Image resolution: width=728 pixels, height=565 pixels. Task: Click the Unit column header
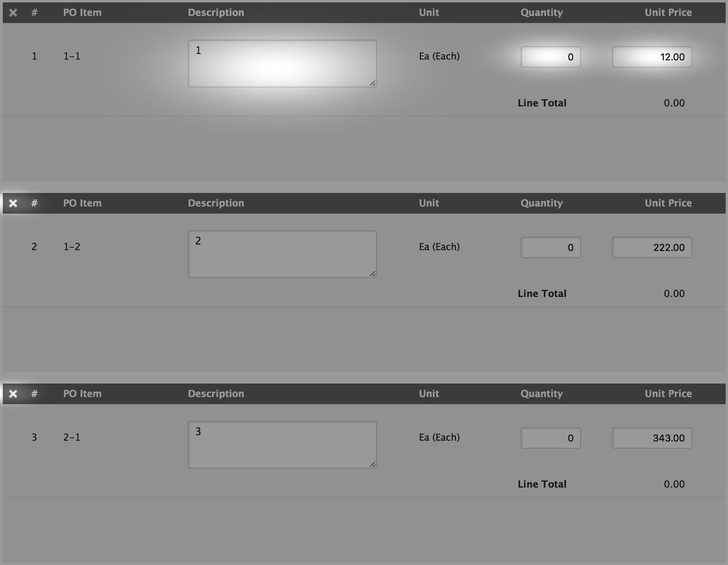429,12
